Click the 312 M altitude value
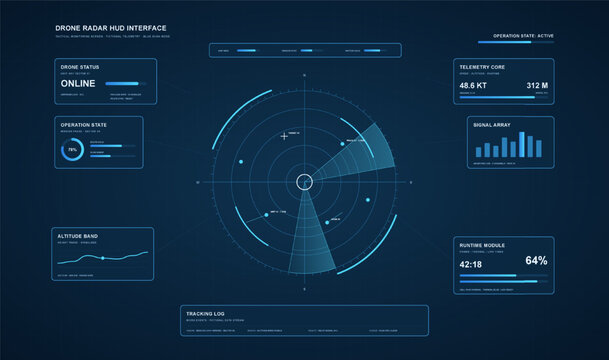The height and width of the screenshot is (360, 609). click(x=537, y=85)
